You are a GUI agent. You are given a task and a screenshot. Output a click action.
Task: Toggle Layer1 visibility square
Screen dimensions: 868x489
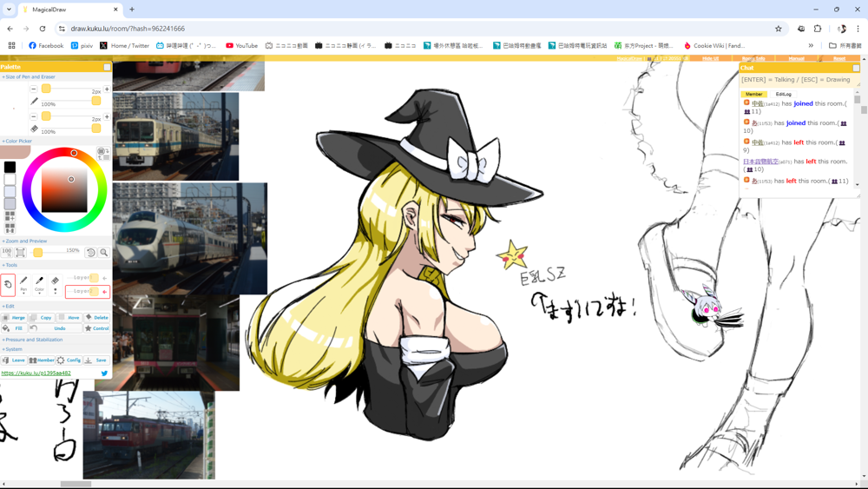[94, 278]
